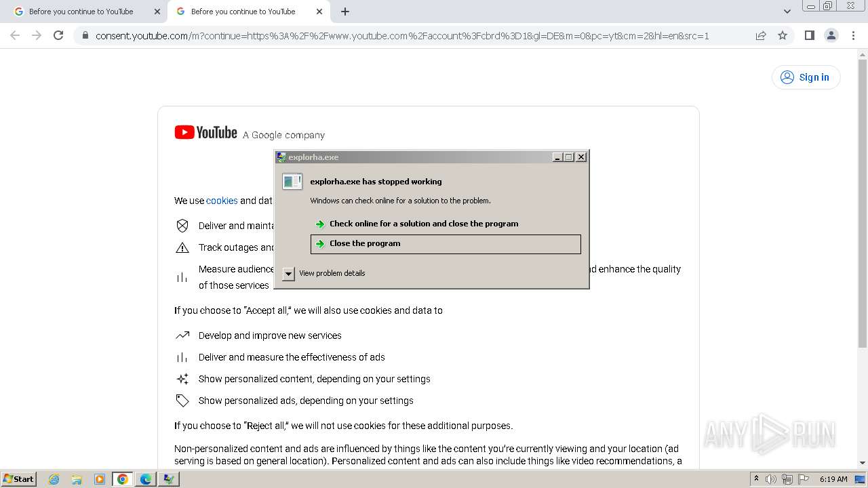Close the explorha.exe dialog
The width and height of the screenshot is (868, 488).
click(x=581, y=157)
